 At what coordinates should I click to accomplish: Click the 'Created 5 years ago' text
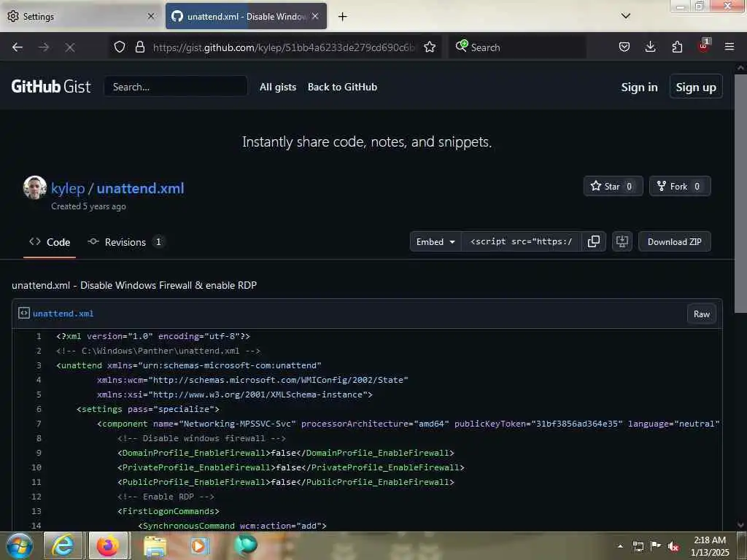tap(88, 206)
